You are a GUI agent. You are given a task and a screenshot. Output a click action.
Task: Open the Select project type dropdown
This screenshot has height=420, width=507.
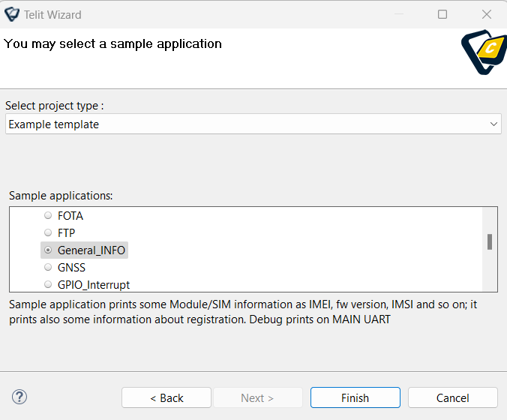(253, 124)
